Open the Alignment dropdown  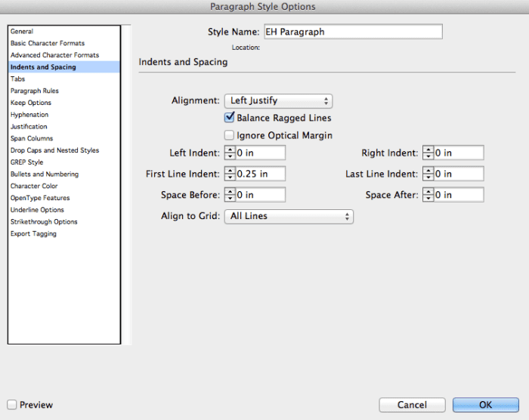pyautogui.click(x=278, y=101)
